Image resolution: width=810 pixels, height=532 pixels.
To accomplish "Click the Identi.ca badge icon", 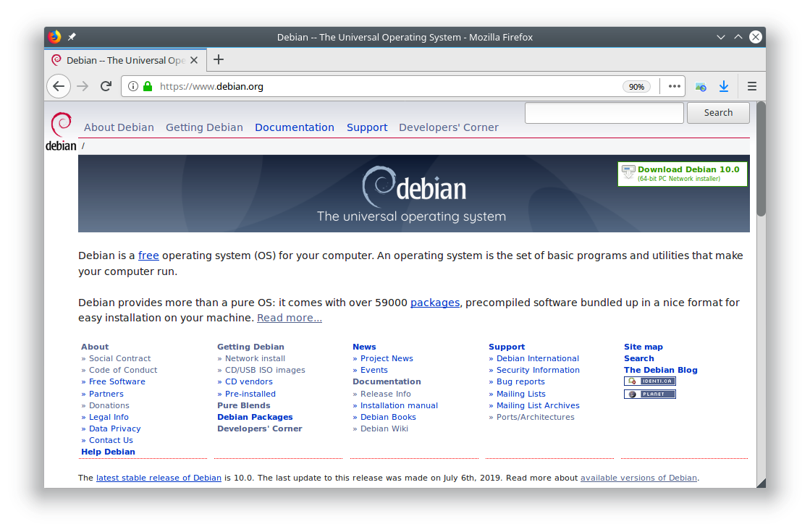I will [650, 381].
